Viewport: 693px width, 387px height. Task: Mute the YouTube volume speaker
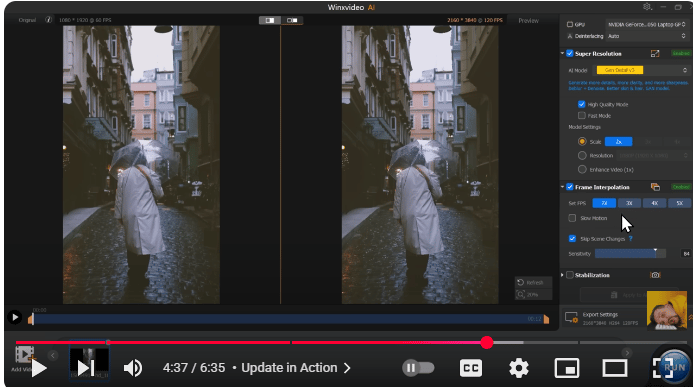(133, 368)
